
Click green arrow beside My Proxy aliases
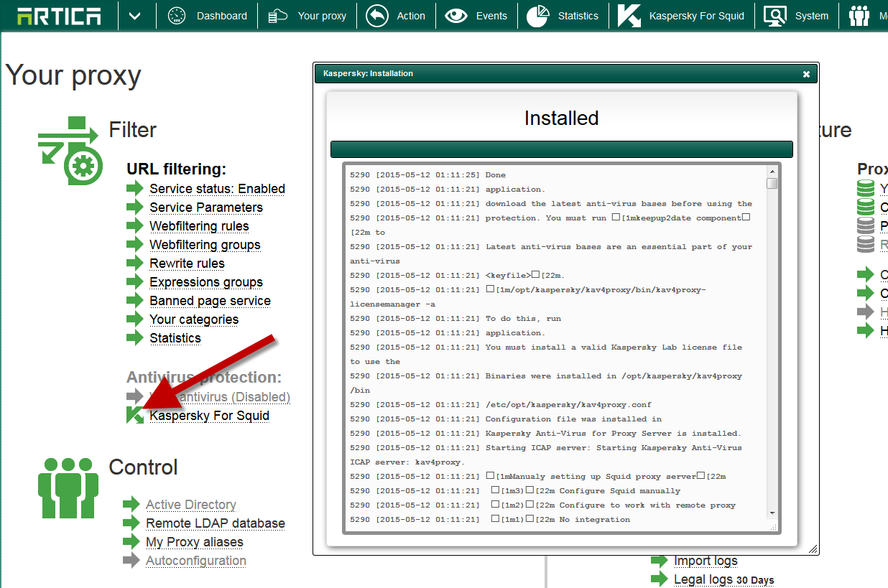(x=131, y=541)
